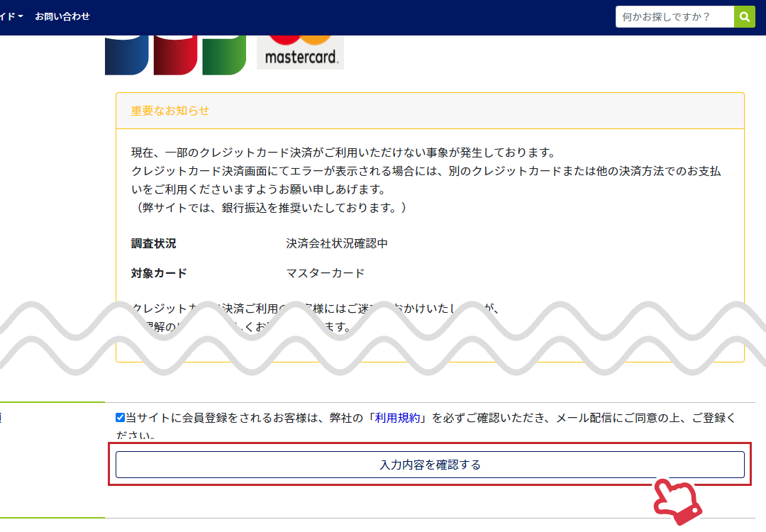This screenshot has height=532, width=766.
Task: Select the 決済会社状況確認中 status text
Action: pyautogui.click(x=337, y=243)
